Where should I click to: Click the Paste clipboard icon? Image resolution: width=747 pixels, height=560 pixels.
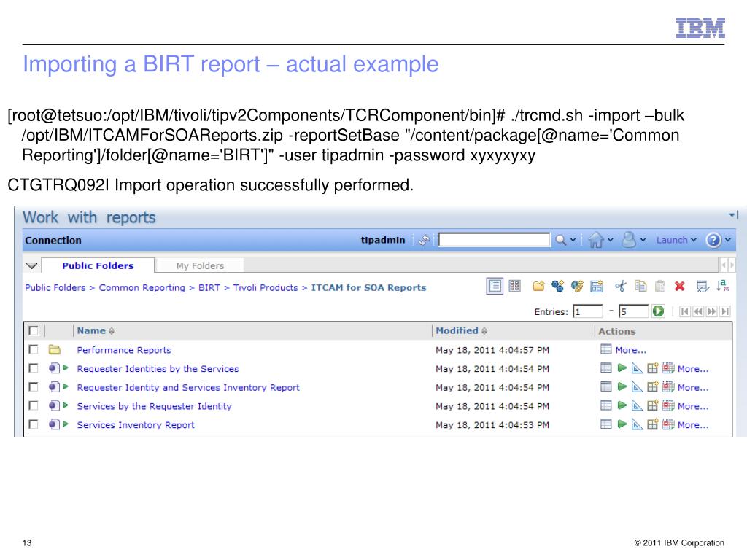click(659, 286)
